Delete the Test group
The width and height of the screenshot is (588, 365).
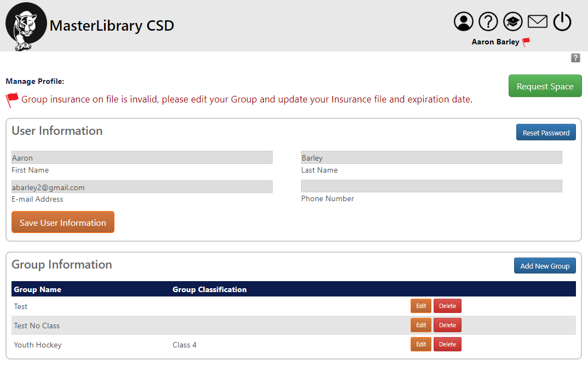coord(447,306)
